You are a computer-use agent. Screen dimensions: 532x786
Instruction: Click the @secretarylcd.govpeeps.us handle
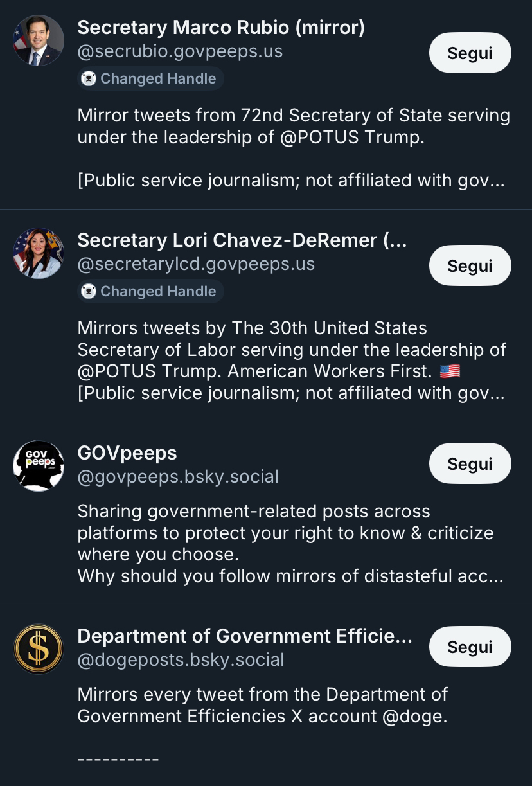[196, 264]
